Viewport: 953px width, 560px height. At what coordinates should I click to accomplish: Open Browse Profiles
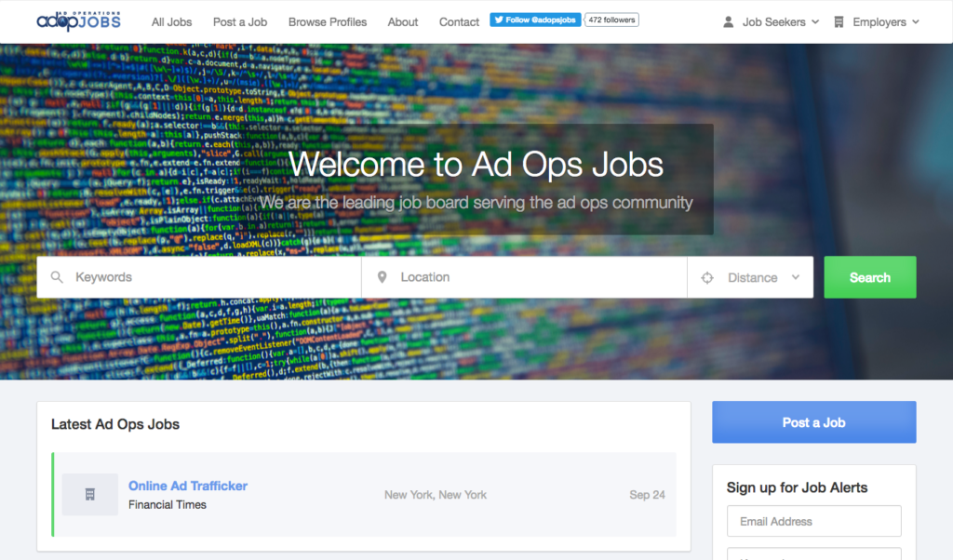(x=328, y=21)
